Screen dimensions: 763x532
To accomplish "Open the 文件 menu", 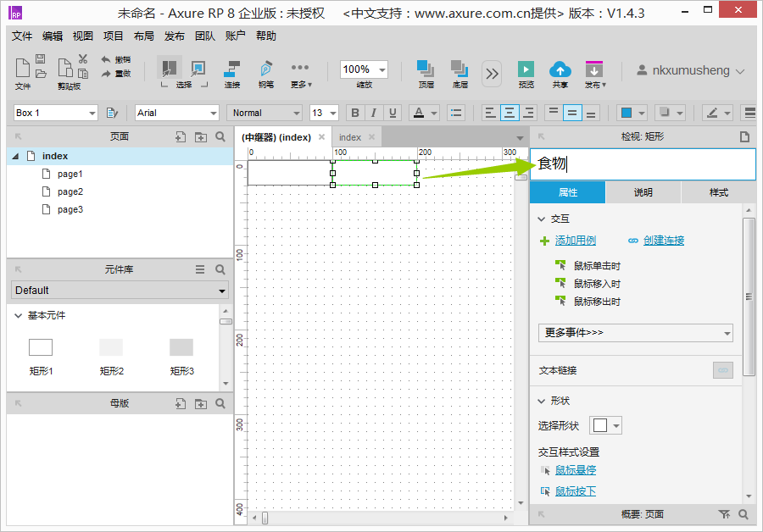I will point(21,36).
